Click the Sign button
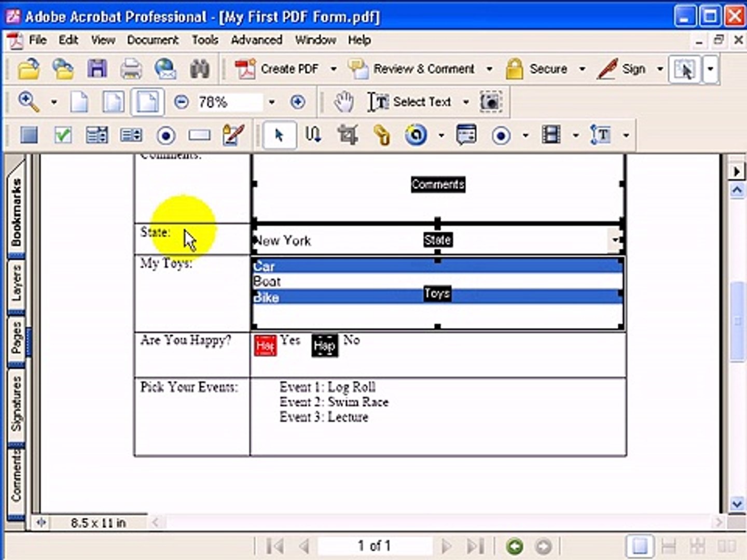This screenshot has height=560, width=747. coord(621,69)
